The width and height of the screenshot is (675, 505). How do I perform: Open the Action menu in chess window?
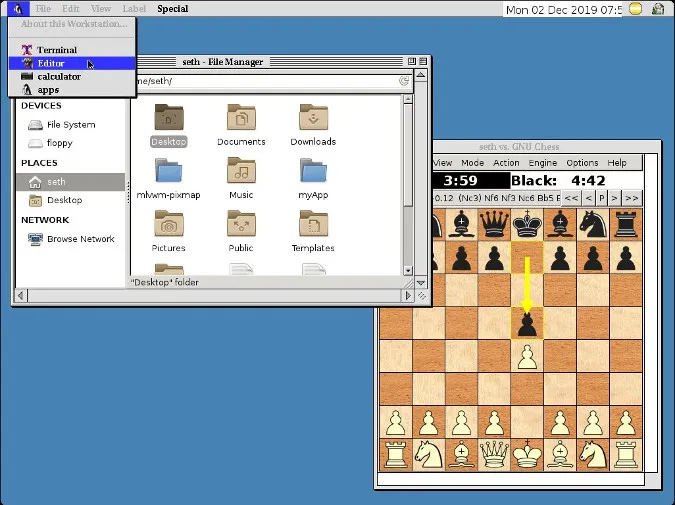pos(506,163)
